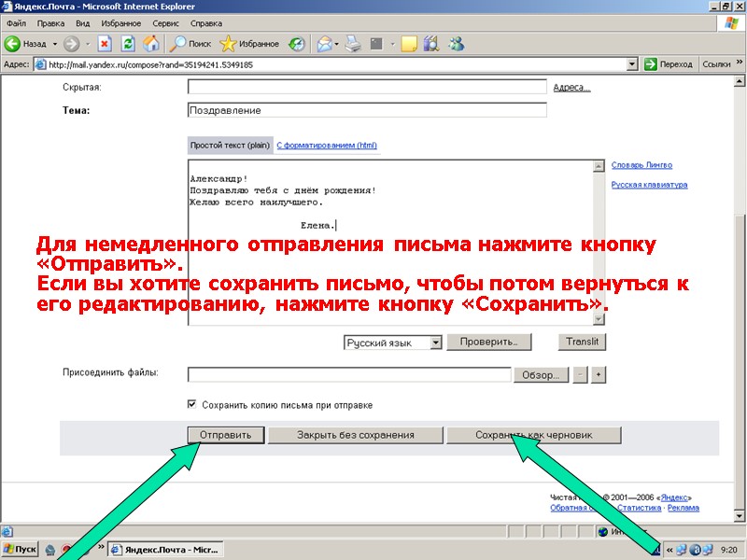Click in the Тема subject field
This screenshot has width=747, height=560.
367,110
